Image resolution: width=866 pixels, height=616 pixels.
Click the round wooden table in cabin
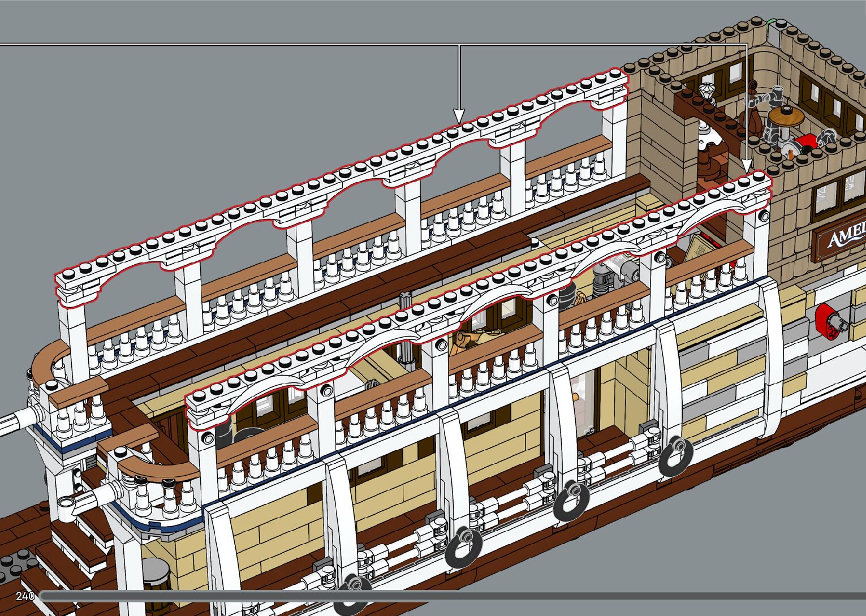tap(786, 116)
